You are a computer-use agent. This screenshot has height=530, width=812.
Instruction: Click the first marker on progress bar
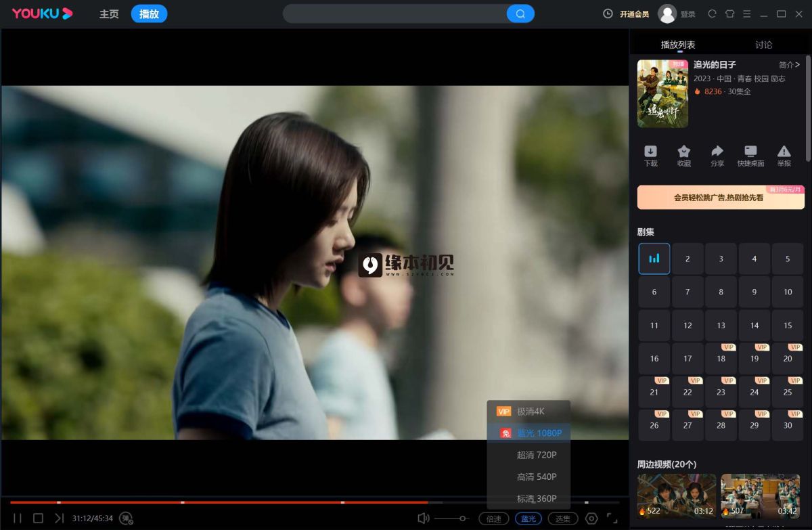59,502
